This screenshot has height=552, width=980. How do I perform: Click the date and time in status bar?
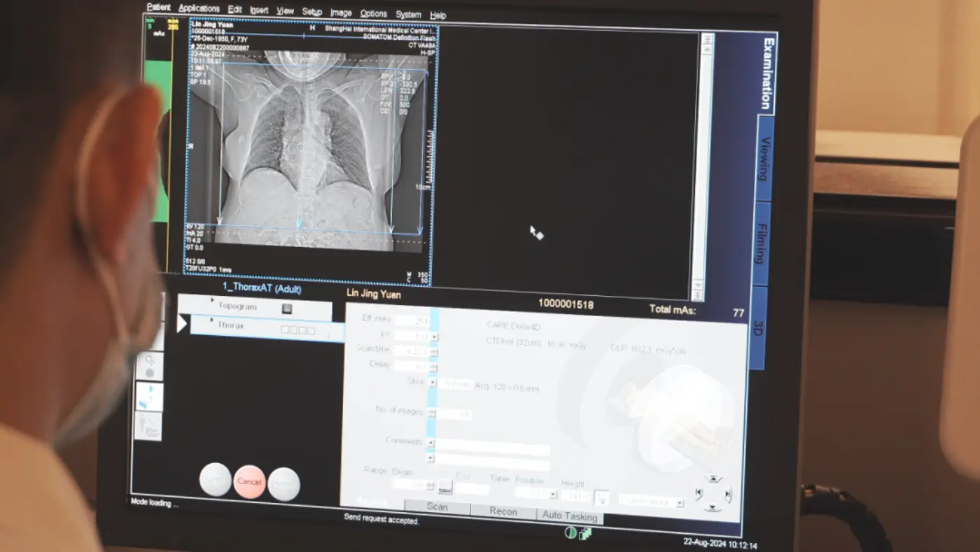click(x=720, y=544)
